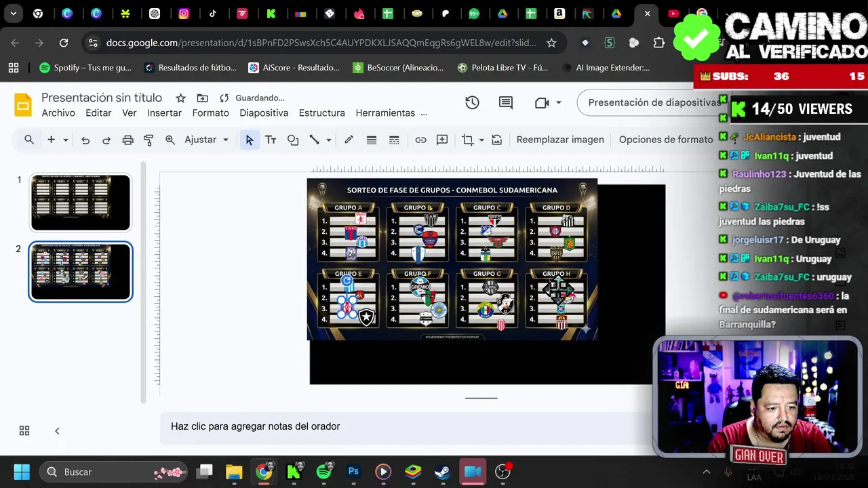Select the line tool

315,140
